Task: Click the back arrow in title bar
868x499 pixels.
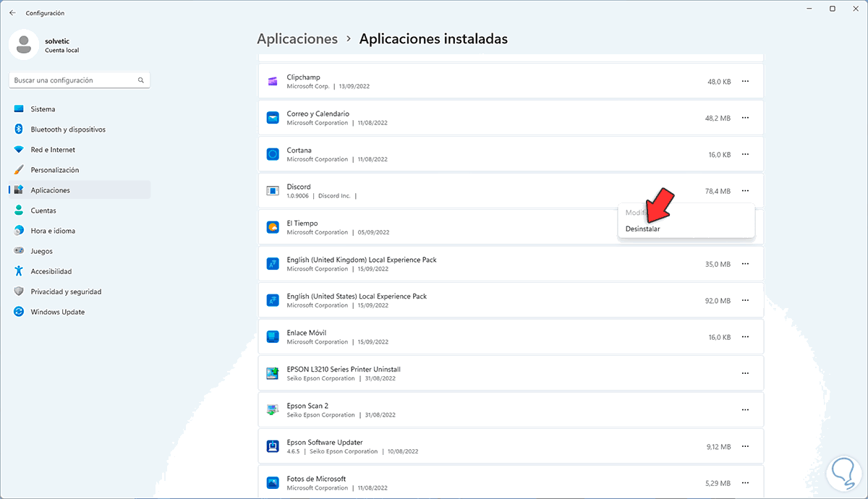Action: click(12, 13)
